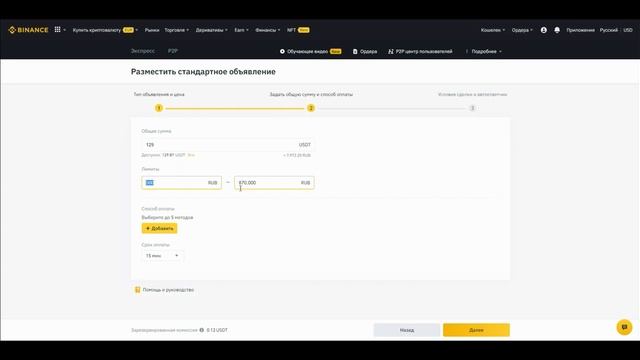Expand top-bar Ордера dropdown
This screenshot has height=360, width=640.
point(522,30)
